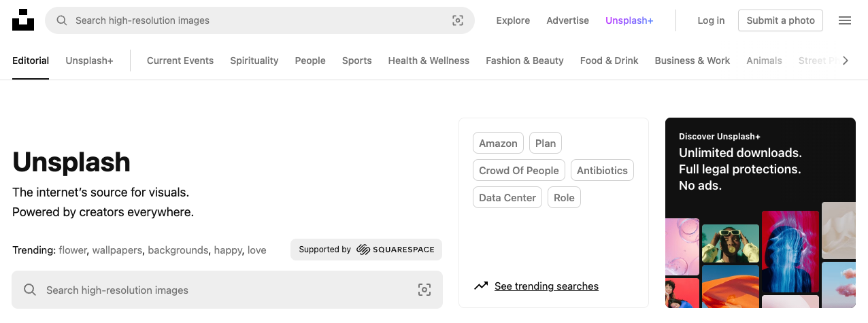Select the Amazon search tag
The image size is (868, 323).
point(498,143)
